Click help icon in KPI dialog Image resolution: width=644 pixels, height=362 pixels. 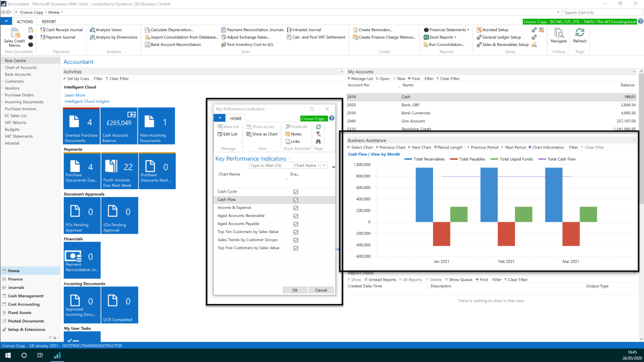click(332, 118)
